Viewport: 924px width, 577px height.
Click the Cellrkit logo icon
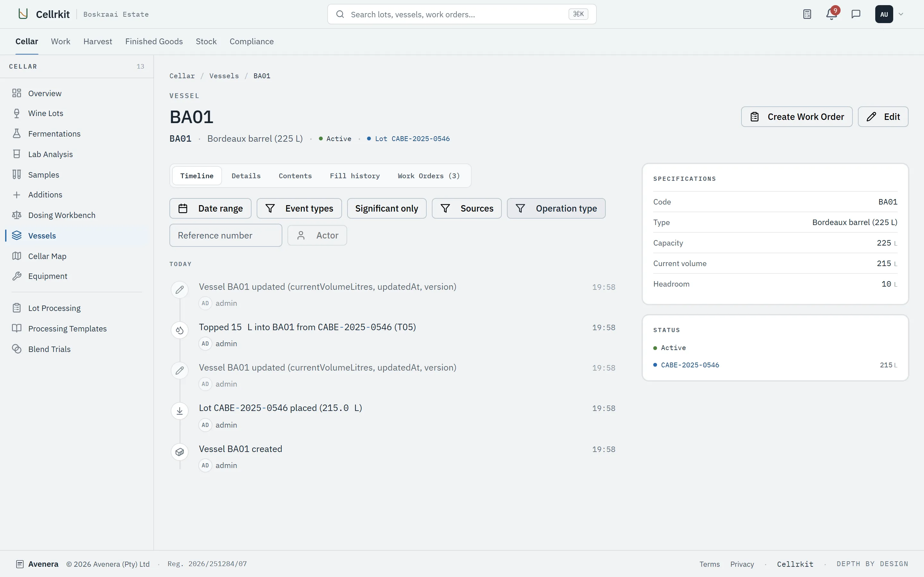[x=23, y=14]
